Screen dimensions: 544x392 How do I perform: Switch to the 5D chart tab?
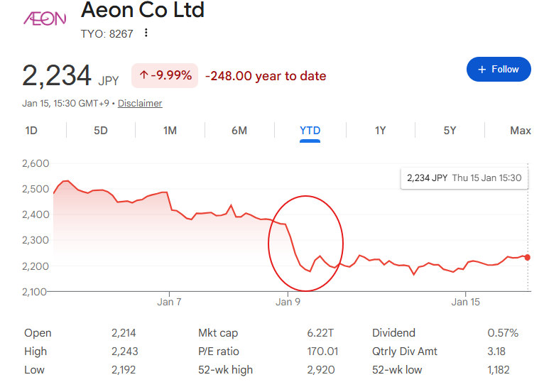[x=101, y=131]
